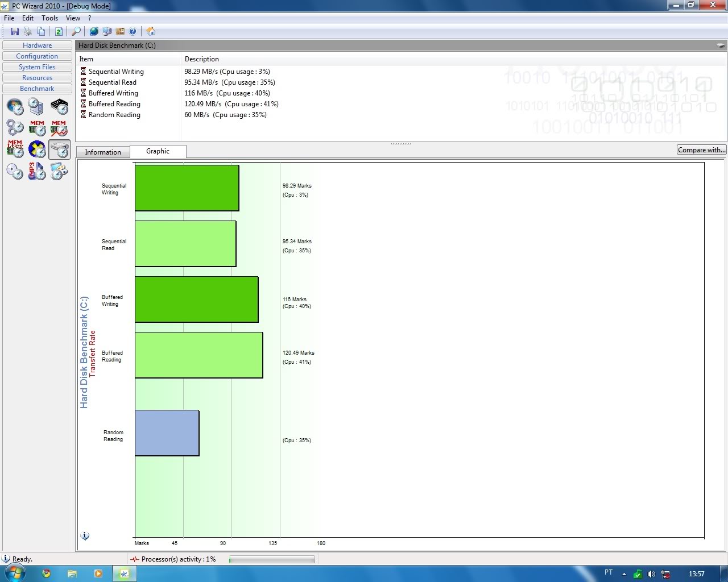Switch to the Graphic tab

pos(158,151)
